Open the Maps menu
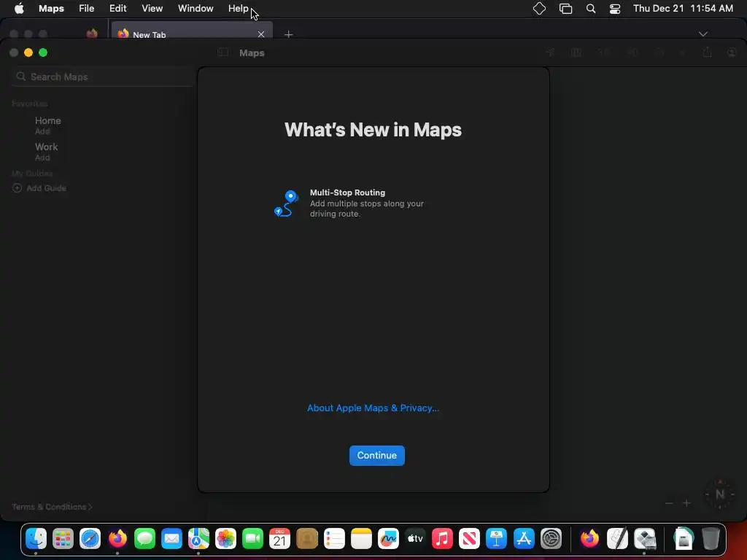Image resolution: width=747 pixels, height=560 pixels. pos(52,9)
